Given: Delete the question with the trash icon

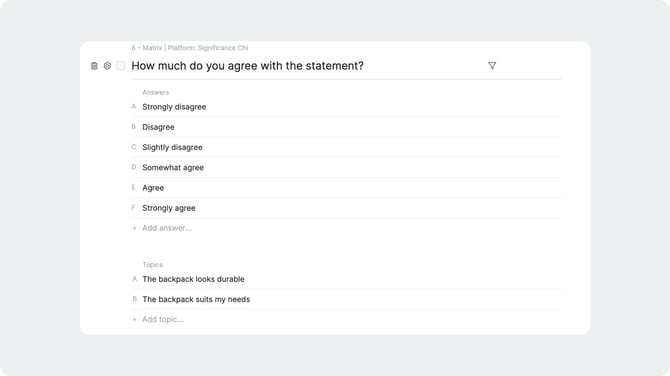Looking at the screenshot, I should 94,66.
